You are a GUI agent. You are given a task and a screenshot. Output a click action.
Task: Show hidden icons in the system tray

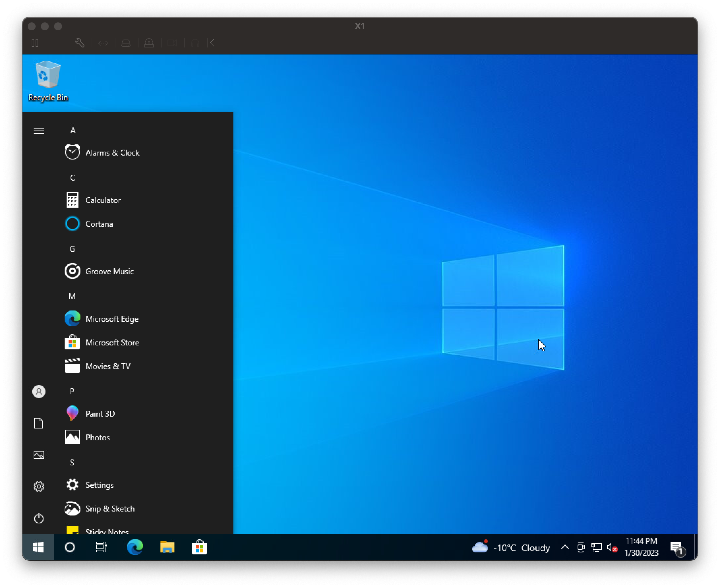click(x=565, y=547)
